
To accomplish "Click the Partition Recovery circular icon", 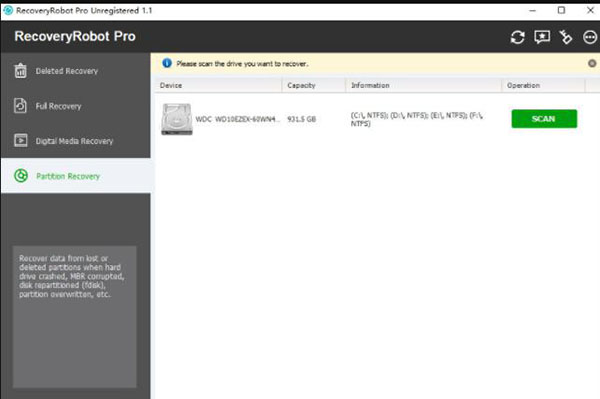I will 21,176.
